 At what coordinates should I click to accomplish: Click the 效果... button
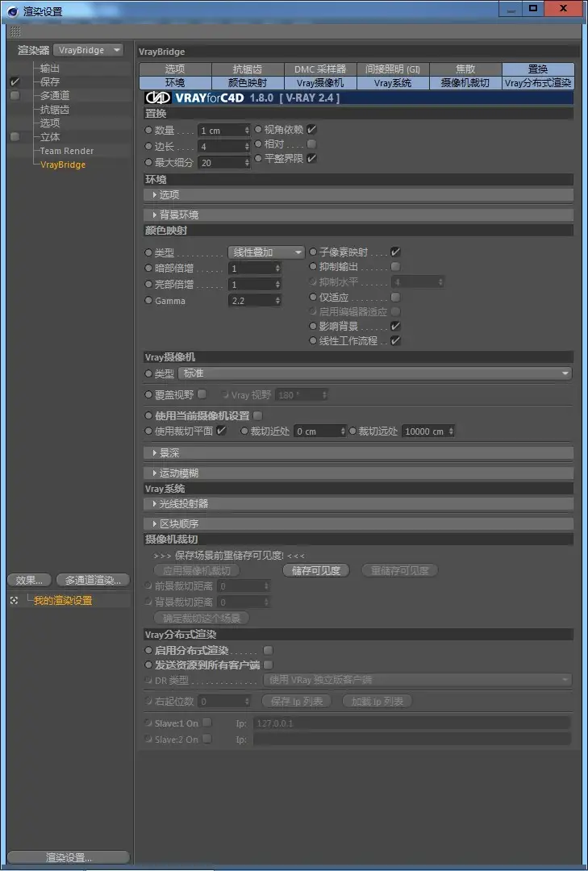(x=30, y=580)
